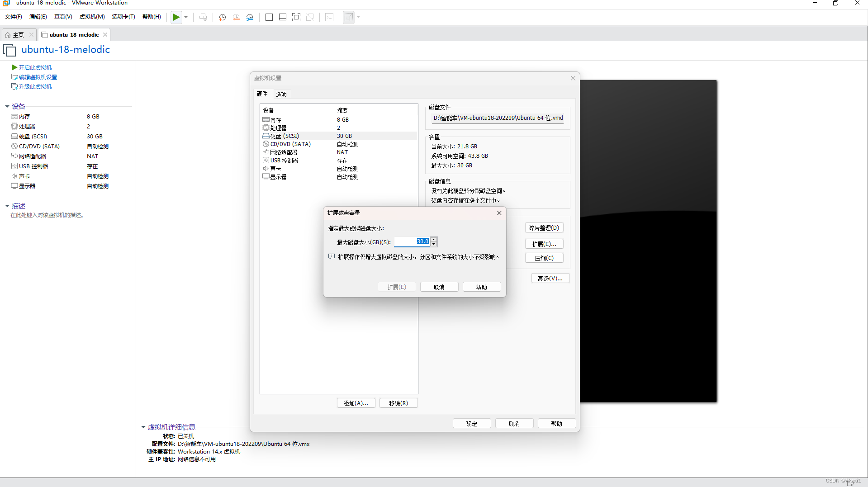Switch to the 选项 tab in settings
868x487 pixels.
coord(280,94)
